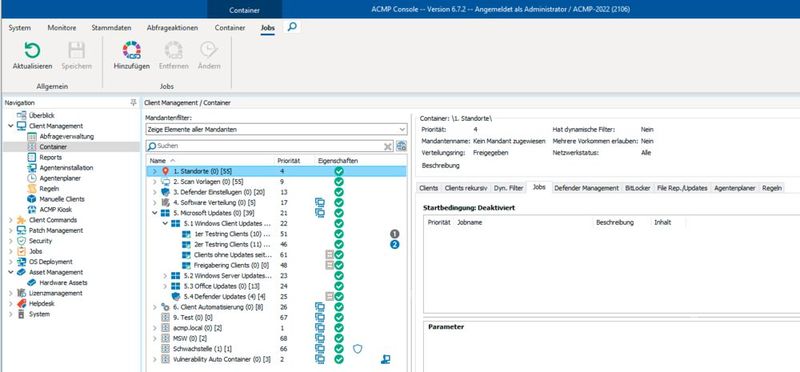The height and width of the screenshot is (372, 800).
Task: Open the Stammdaten ribbon menu
Action: pos(111,28)
